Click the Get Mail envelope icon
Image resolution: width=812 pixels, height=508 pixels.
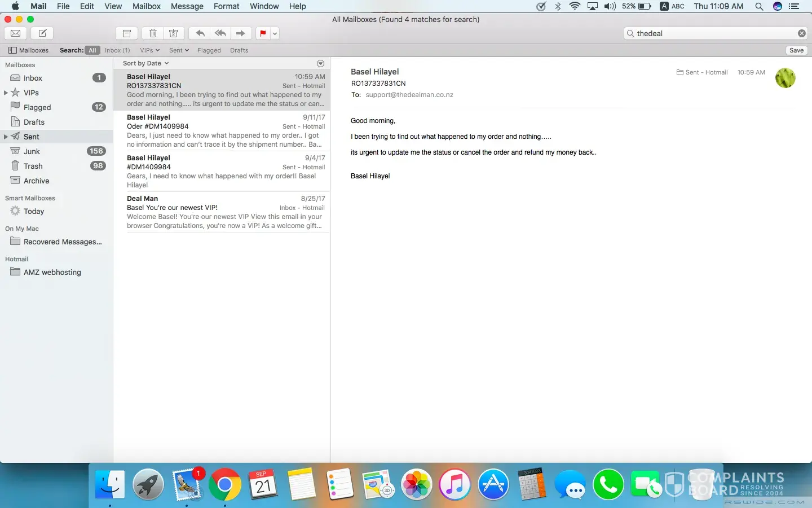click(16, 33)
